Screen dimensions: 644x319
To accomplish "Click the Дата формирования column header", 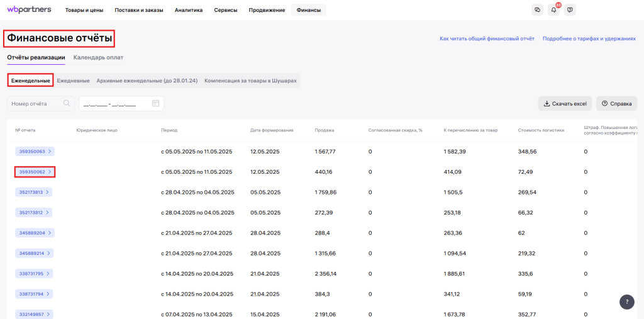I will coord(272,130).
